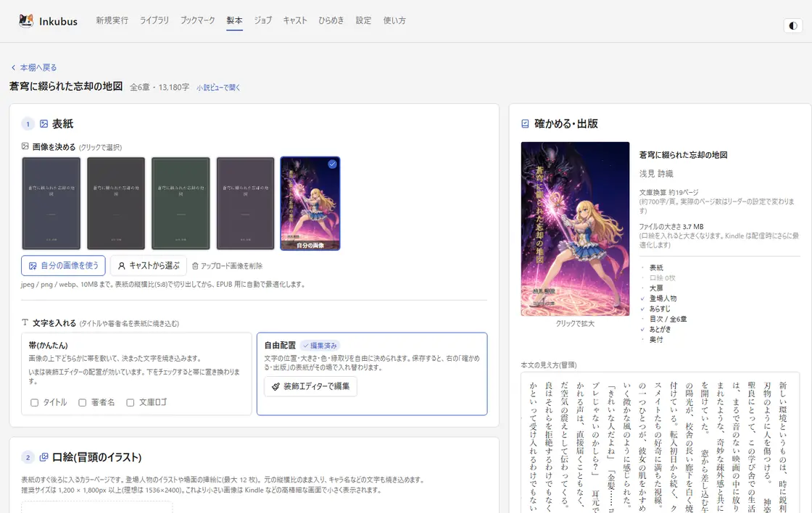Open the キャスト tab
This screenshot has height=513, width=812.
(294, 21)
